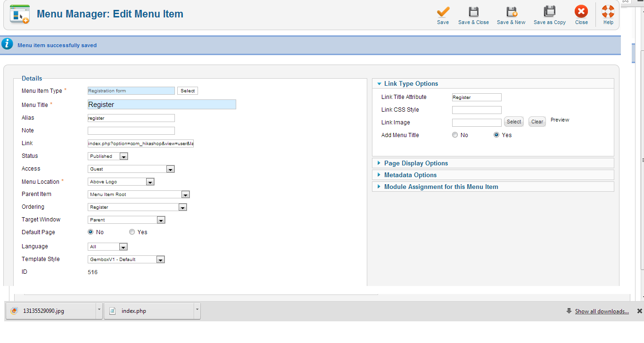The image size is (644, 343).
Task: Open the Ordering Register dropdown
Action: [x=138, y=207]
